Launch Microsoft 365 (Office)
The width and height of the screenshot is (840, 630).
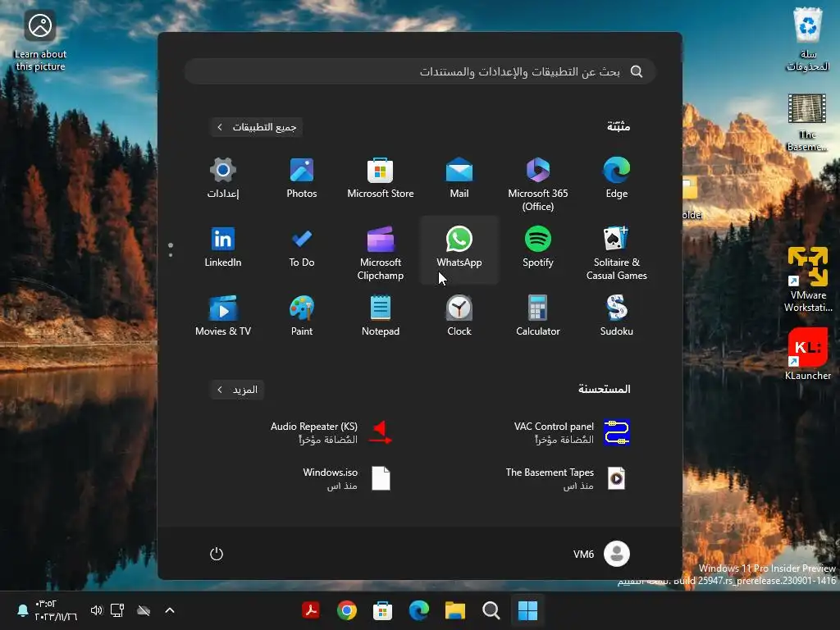pos(538,182)
